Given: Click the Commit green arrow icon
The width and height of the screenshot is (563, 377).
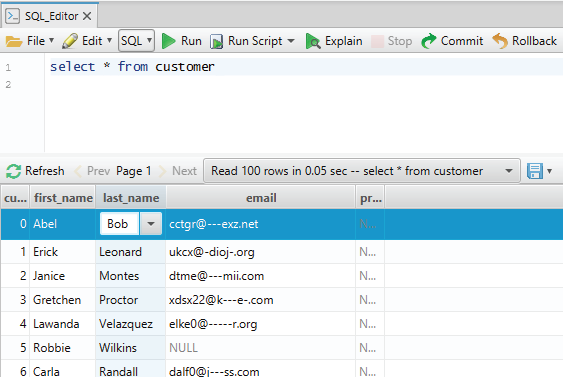Looking at the screenshot, I should click(429, 41).
